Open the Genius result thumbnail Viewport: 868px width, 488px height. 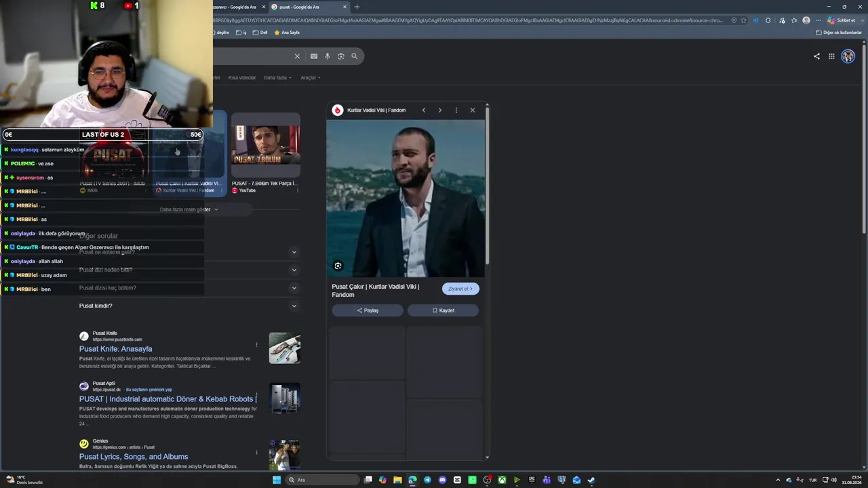click(285, 455)
